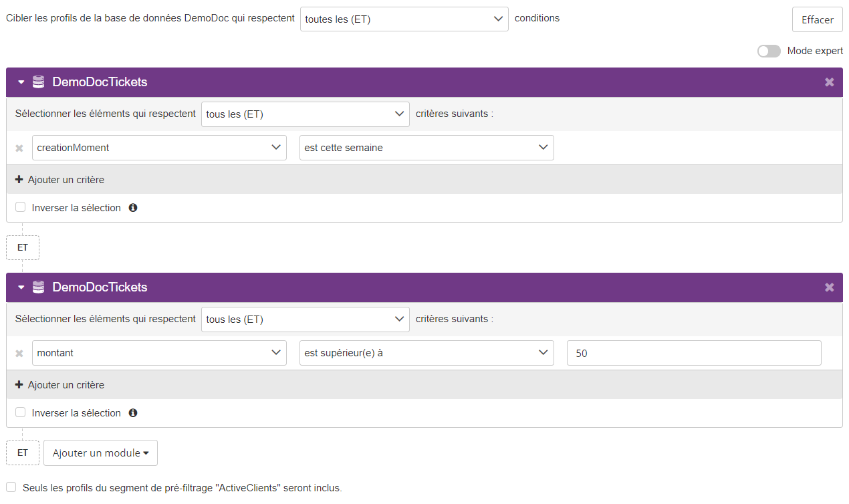Viewport: 849px width, 504px height.
Task: Check Inverser la sélection in first module
Action: pos(21,207)
